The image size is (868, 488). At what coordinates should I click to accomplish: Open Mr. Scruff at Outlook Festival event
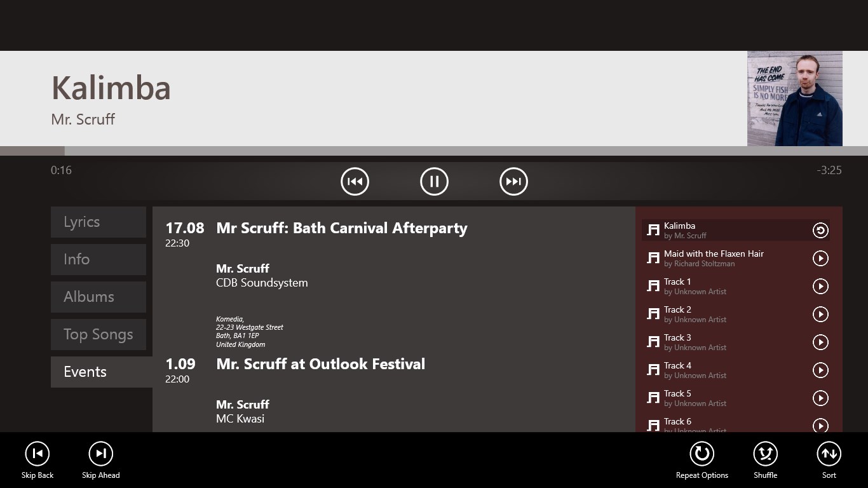[321, 364]
